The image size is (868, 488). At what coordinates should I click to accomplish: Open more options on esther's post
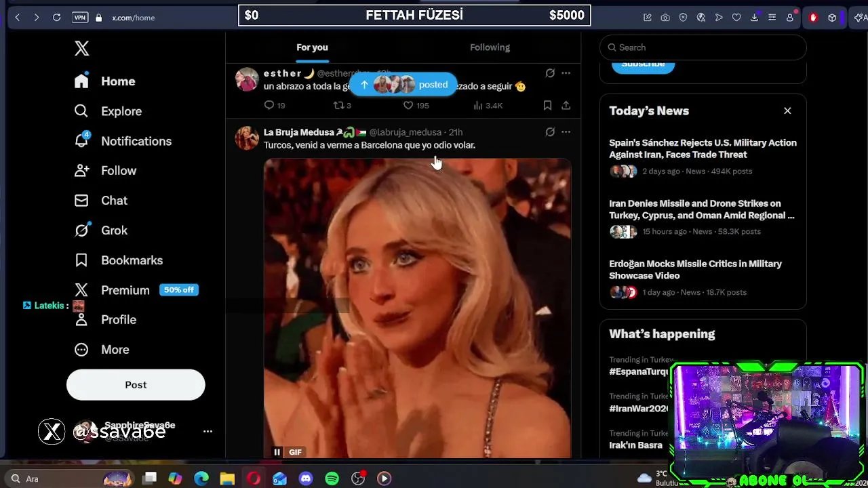tap(566, 73)
